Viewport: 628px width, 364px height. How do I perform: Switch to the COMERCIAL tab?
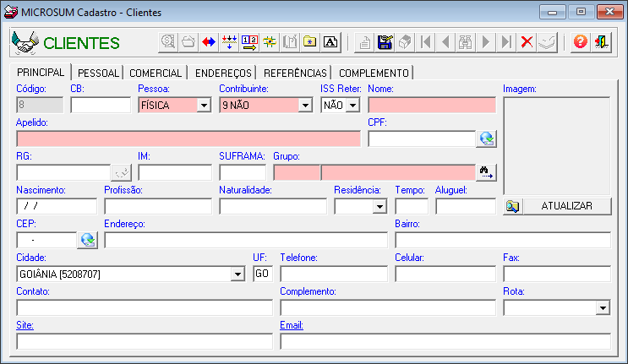[x=156, y=73]
